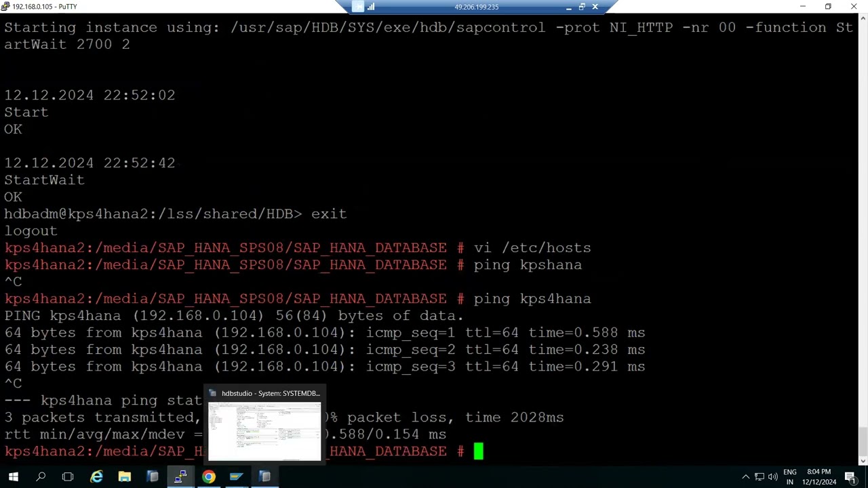Image resolution: width=868 pixels, height=488 pixels.
Task: Open Google Chrome from taskbar
Action: pos(208,476)
